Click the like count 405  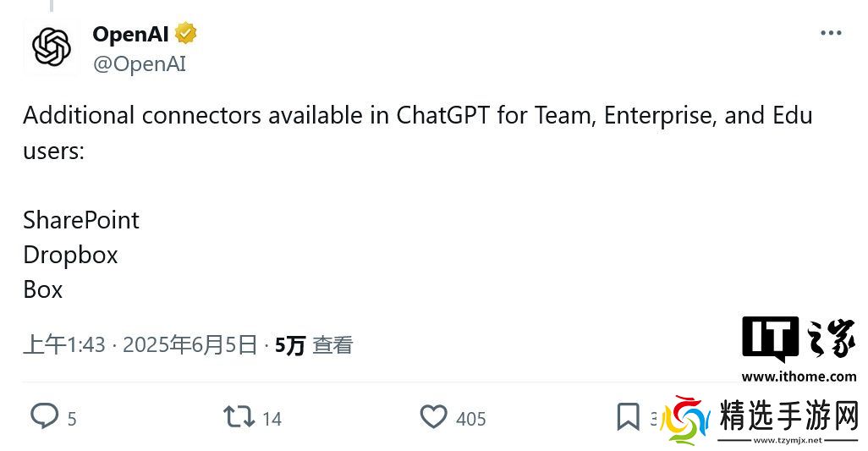(x=471, y=419)
